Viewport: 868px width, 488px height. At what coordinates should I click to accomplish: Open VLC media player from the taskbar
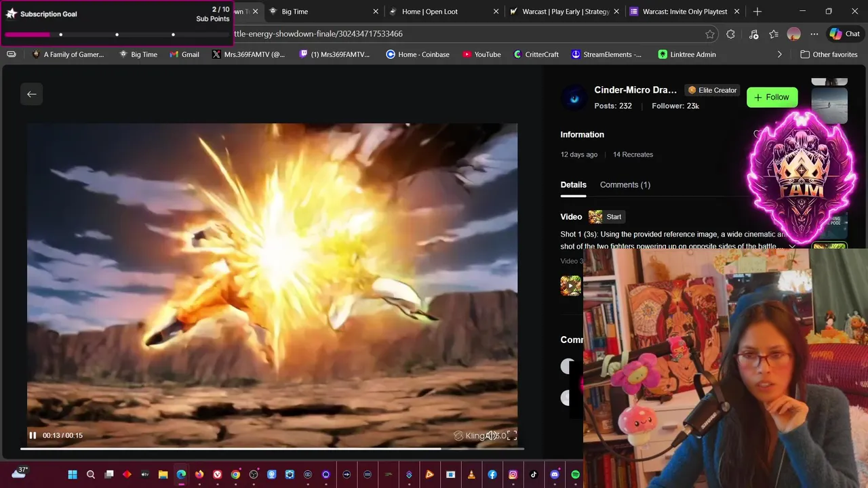click(x=471, y=474)
